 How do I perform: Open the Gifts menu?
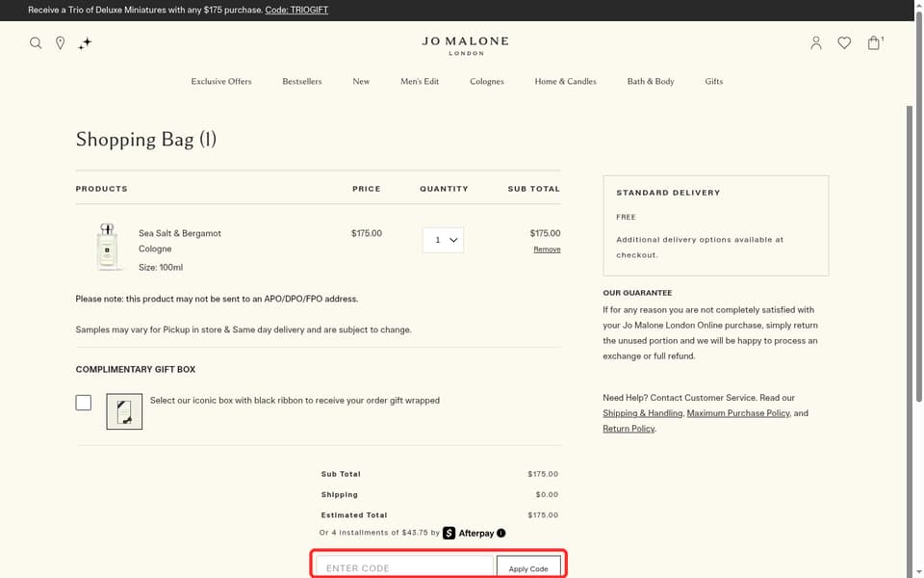pos(713,81)
